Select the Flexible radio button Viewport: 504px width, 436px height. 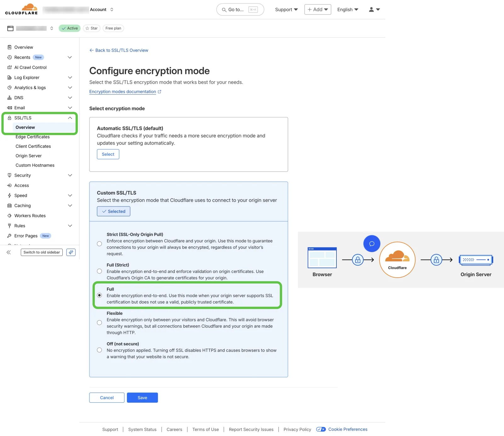coord(100,323)
